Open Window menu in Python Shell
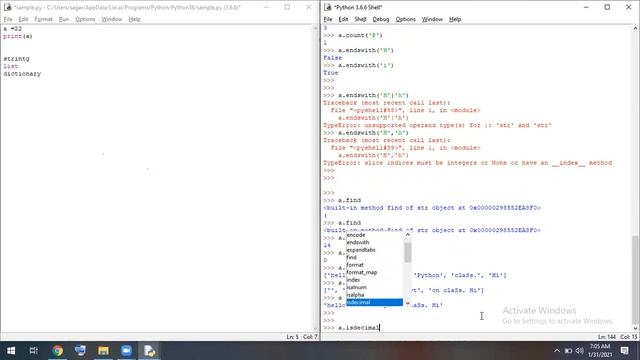Image resolution: width=640 pixels, height=360 pixels. [432, 19]
